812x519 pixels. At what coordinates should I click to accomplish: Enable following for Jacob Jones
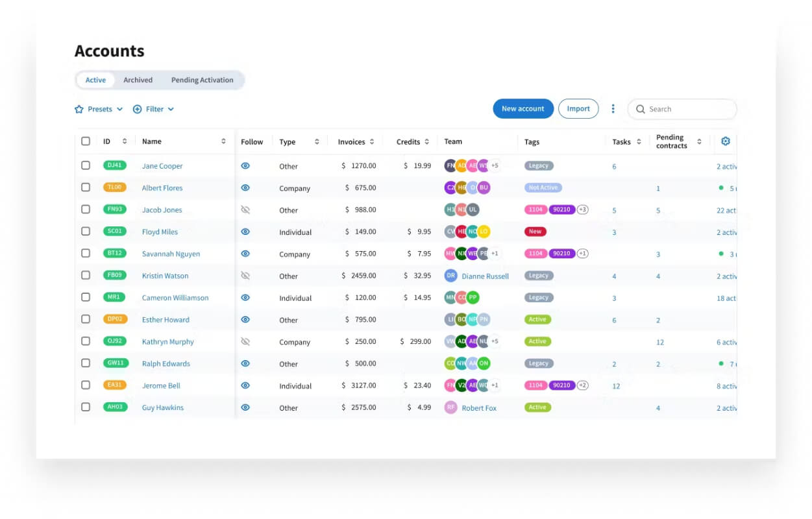[x=245, y=210]
